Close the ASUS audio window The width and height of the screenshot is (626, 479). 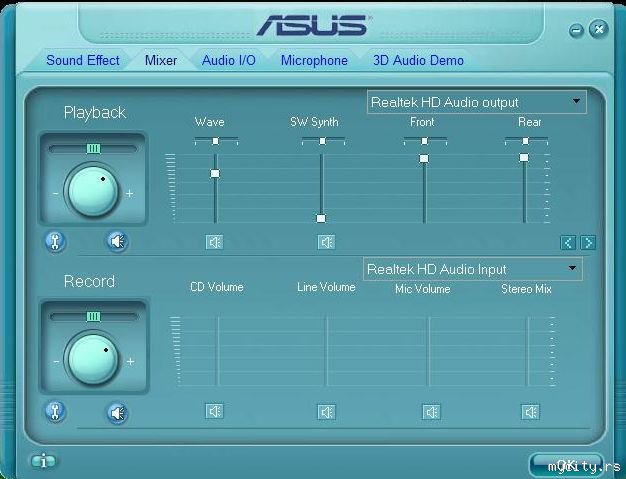599,29
